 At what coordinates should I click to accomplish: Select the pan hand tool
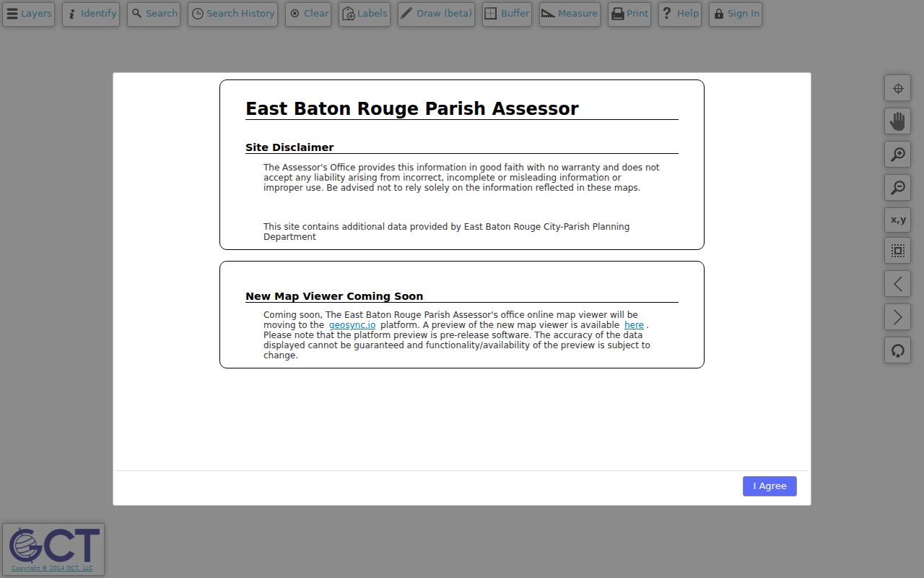coord(898,121)
